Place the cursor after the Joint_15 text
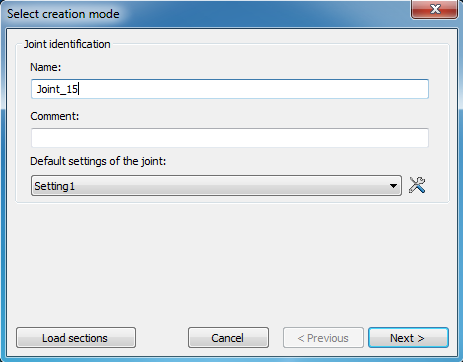463x362 pixels. 78,89
